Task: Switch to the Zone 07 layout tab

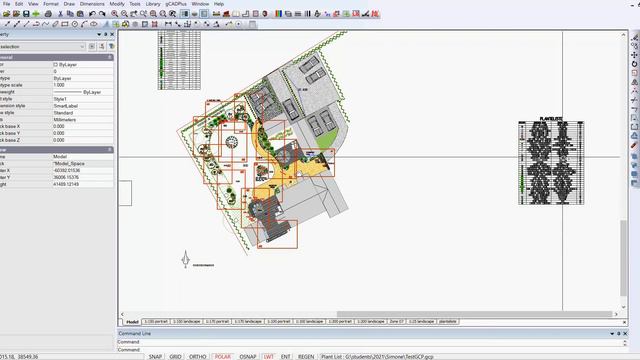Action: (x=396, y=322)
